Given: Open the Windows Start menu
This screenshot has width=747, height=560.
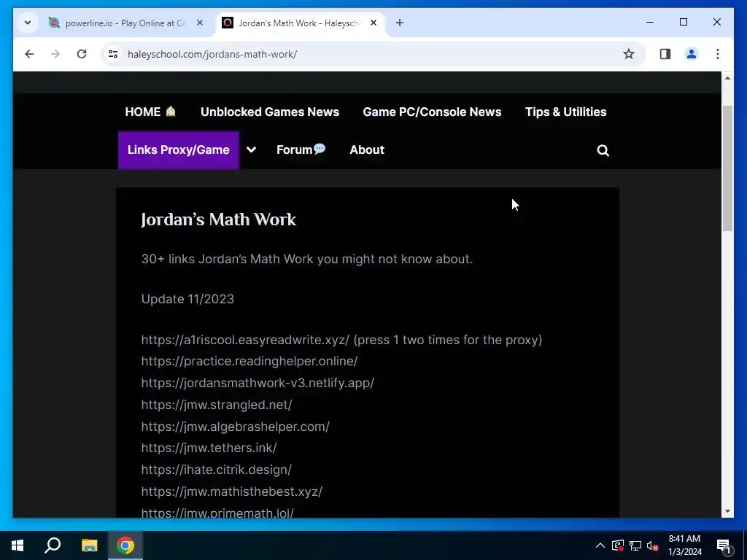Looking at the screenshot, I should point(18,545).
